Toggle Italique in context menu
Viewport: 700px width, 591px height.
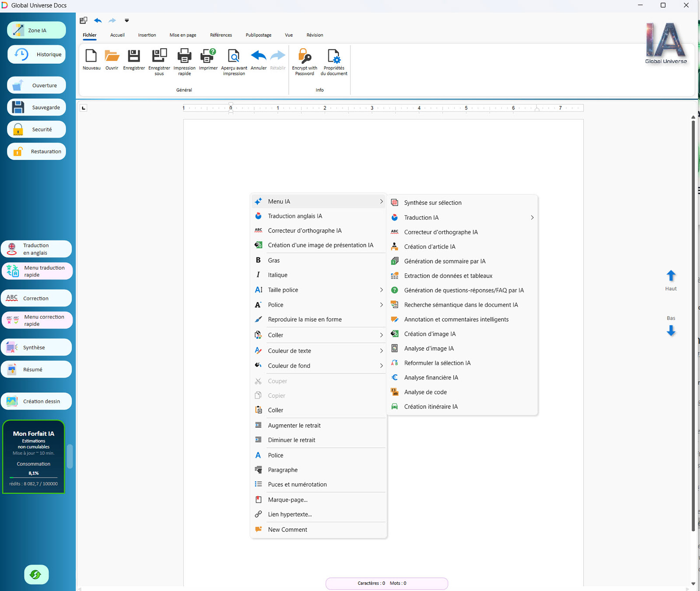point(277,275)
